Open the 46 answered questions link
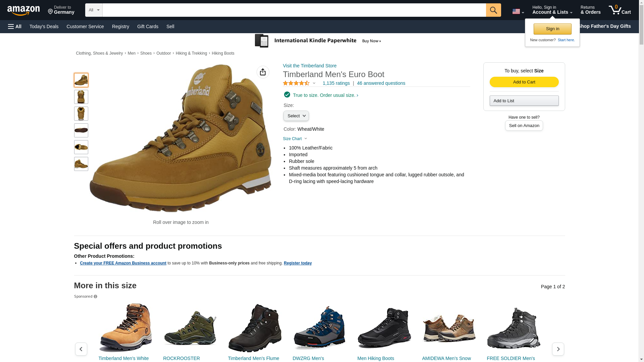 pos(381,83)
